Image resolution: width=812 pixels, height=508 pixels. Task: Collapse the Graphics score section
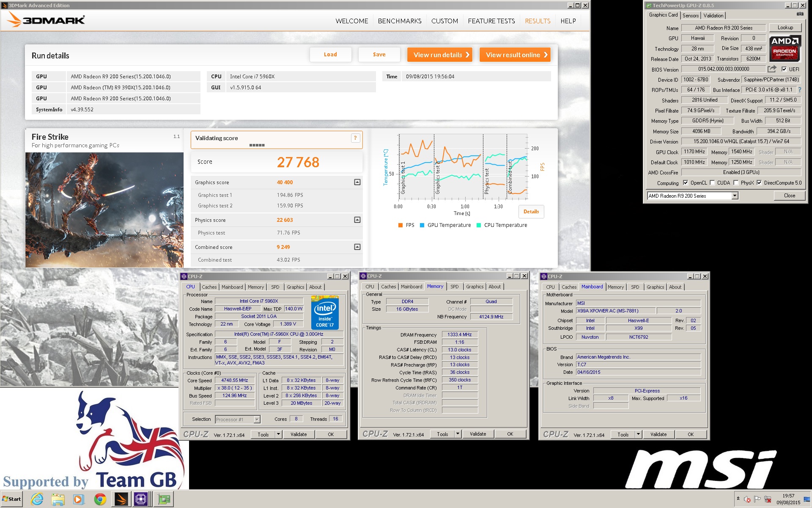coord(357,182)
